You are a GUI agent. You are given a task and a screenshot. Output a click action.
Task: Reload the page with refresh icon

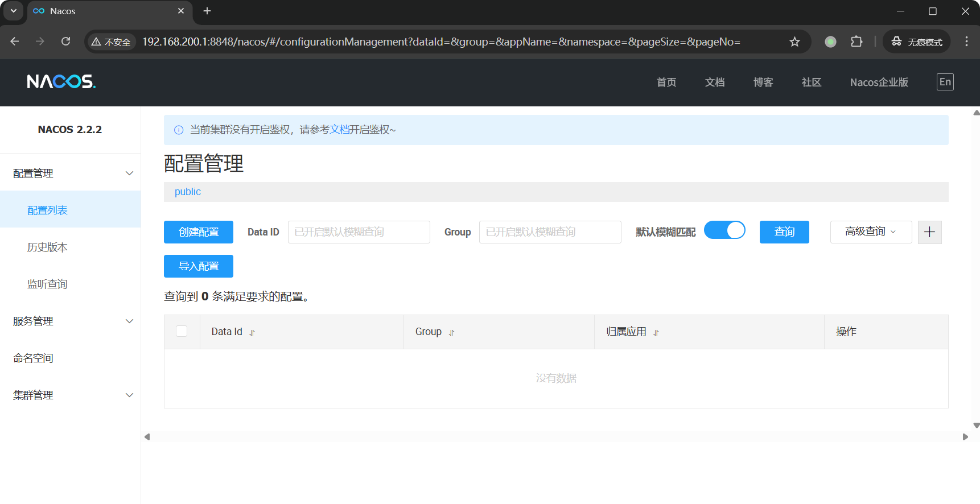tap(66, 42)
